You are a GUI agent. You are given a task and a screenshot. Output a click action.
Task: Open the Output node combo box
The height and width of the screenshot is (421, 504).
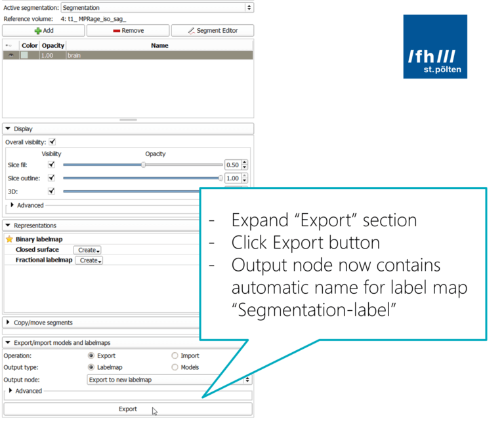(x=169, y=379)
